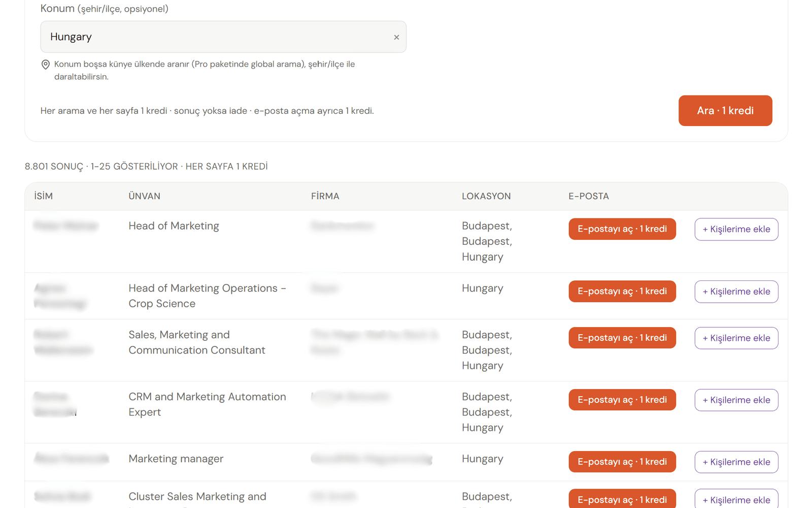Click the ÜNVAN column header
Viewport: 812px width, 508px height.
tap(145, 196)
